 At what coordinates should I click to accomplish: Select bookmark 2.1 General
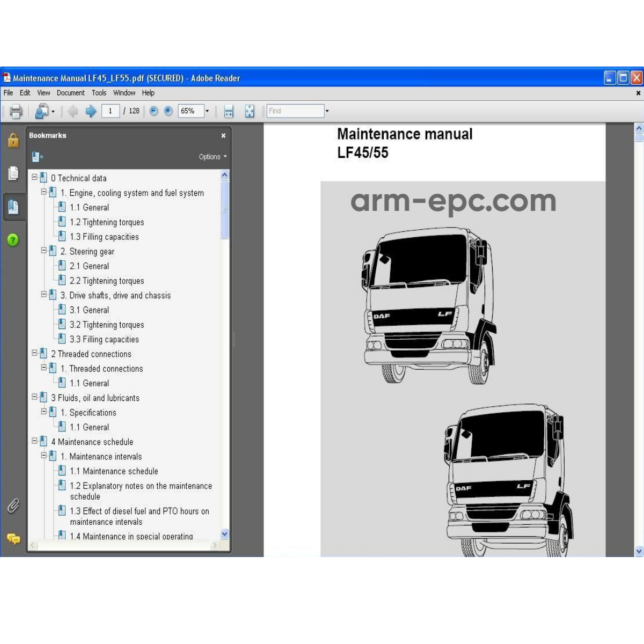89,266
